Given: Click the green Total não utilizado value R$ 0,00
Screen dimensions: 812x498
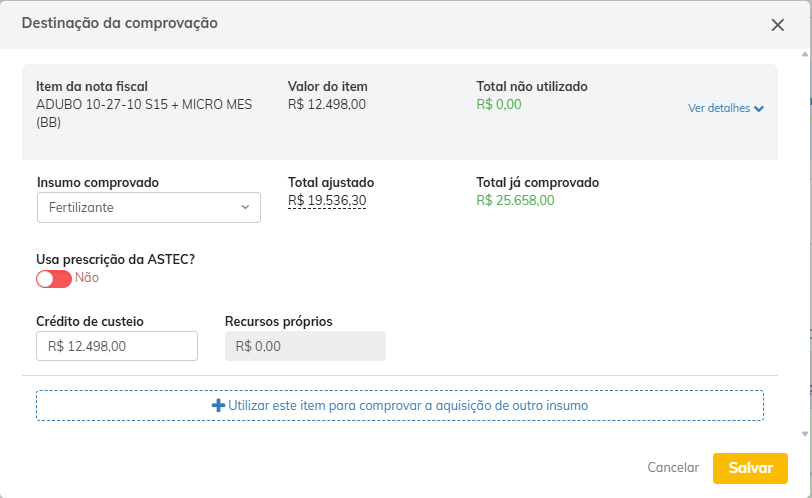Looking at the screenshot, I should tap(499, 104).
